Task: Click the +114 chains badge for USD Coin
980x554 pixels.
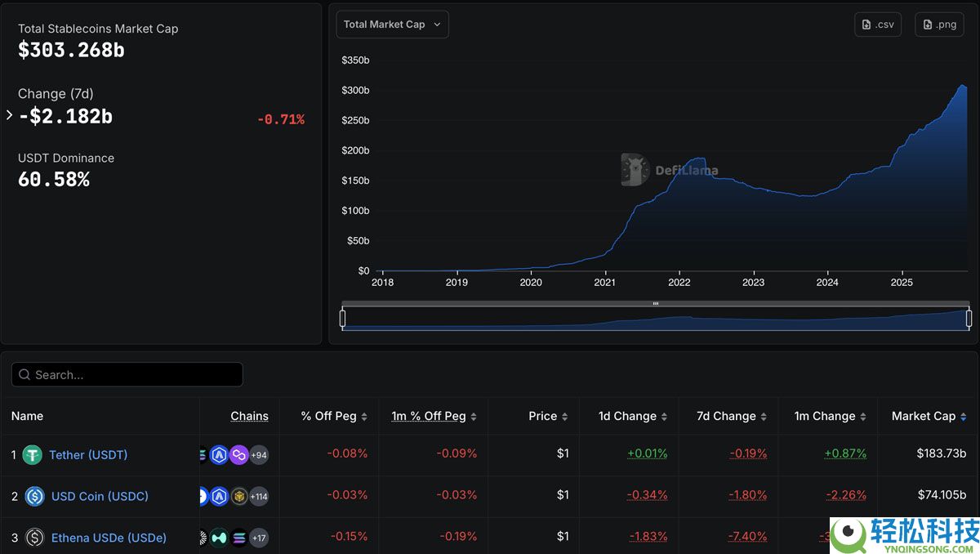Action: (x=259, y=495)
